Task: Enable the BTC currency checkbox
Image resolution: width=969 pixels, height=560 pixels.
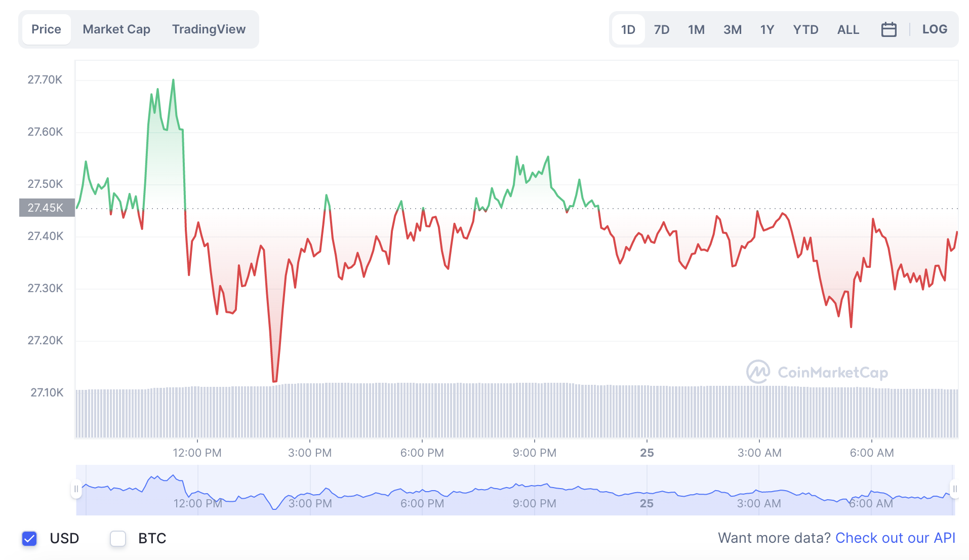Action: pos(117,538)
